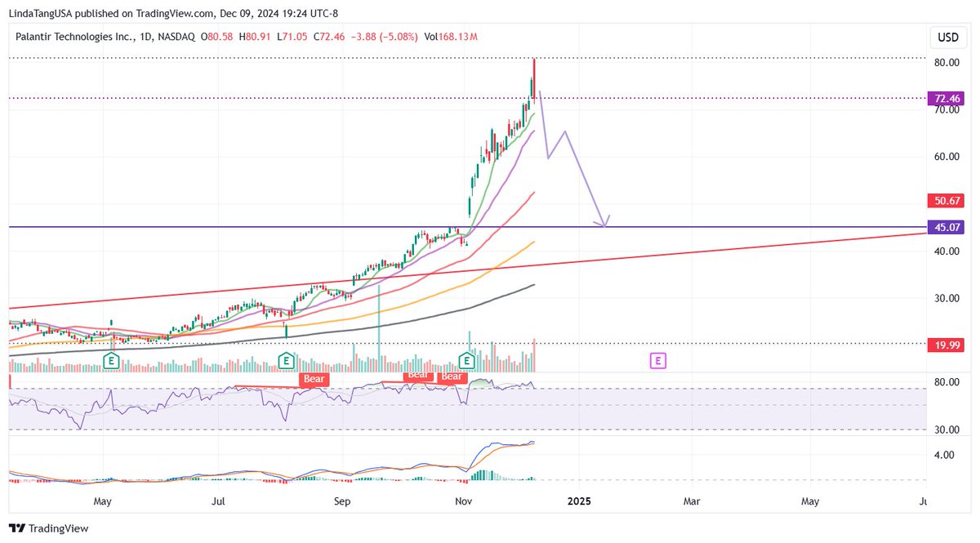Click the USD currency button
This screenshot has width=980, height=543.
(x=948, y=38)
